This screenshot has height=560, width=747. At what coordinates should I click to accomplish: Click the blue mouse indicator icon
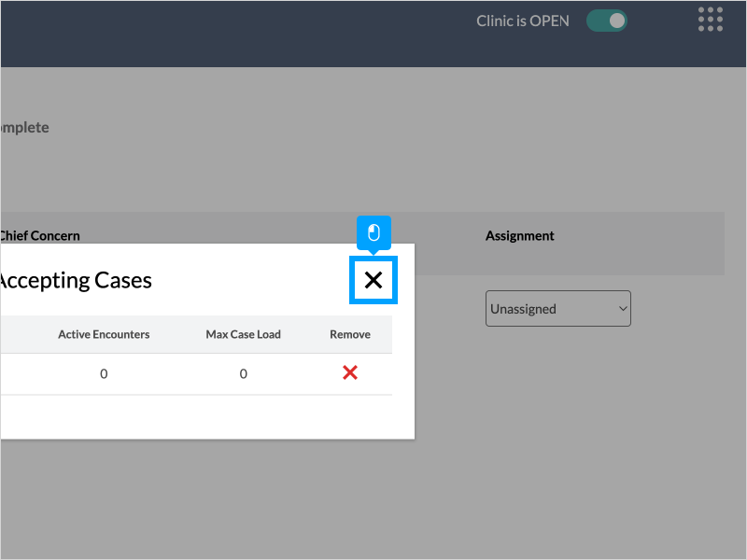(x=373, y=232)
